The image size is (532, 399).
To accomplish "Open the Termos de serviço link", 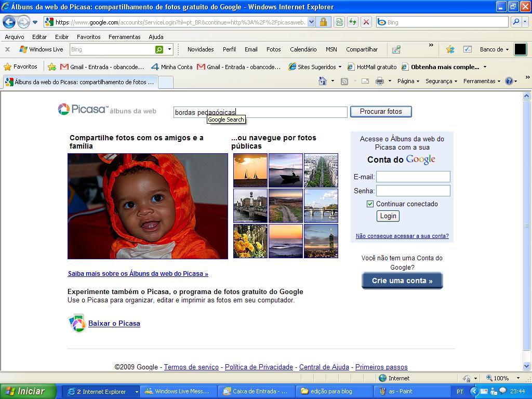I will point(191,367).
